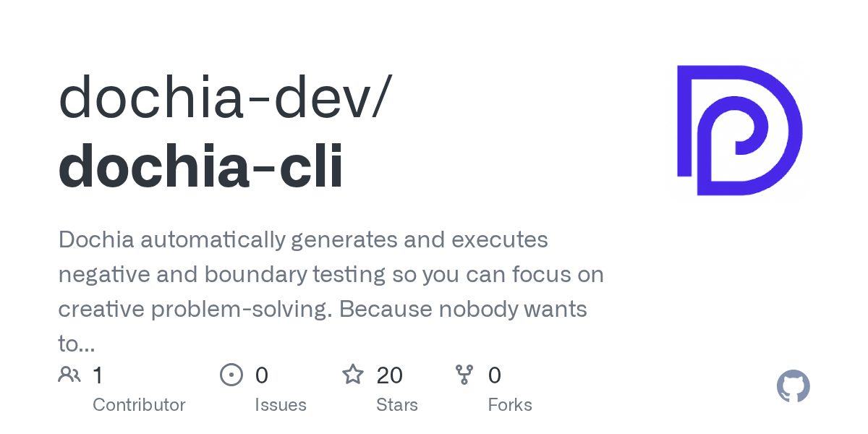Viewport: 868px width, 434px height.
Task: Click the Stars label
Action: tap(397, 404)
